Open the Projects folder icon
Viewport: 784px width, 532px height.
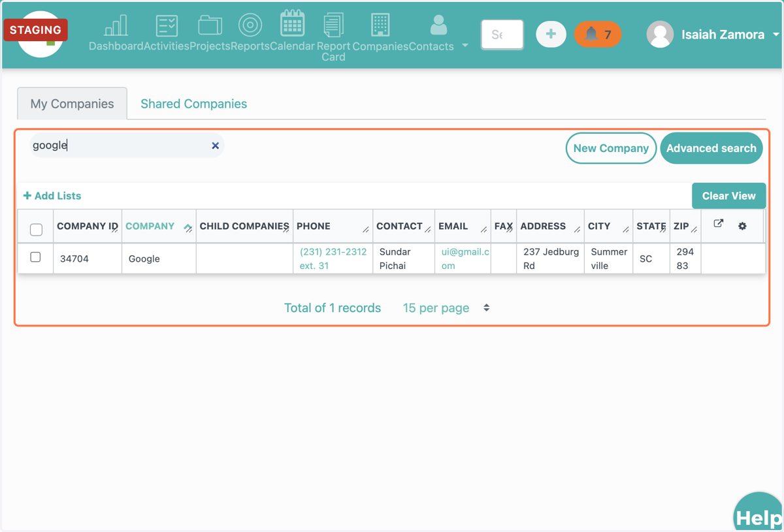pyautogui.click(x=210, y=26)
